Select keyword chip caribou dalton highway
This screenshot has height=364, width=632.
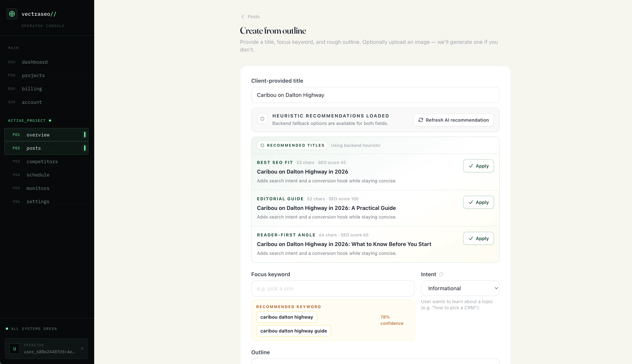point(286,317)
